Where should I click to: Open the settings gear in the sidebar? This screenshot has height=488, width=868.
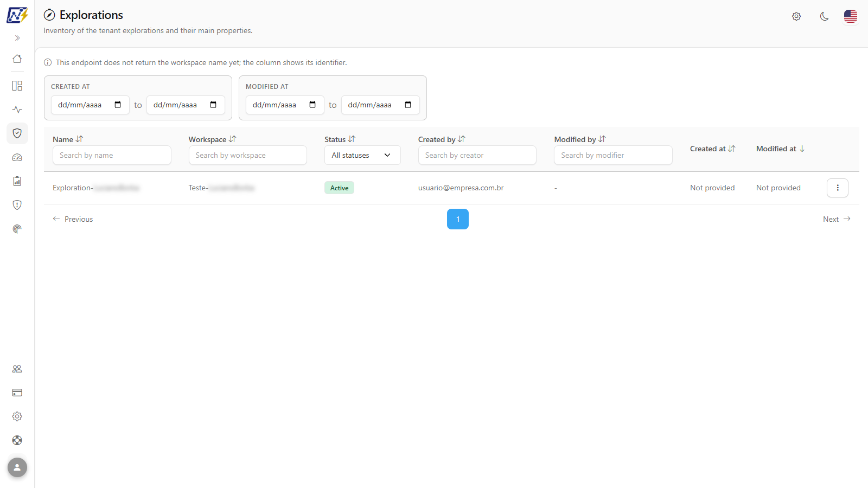(x=17, y=416)
